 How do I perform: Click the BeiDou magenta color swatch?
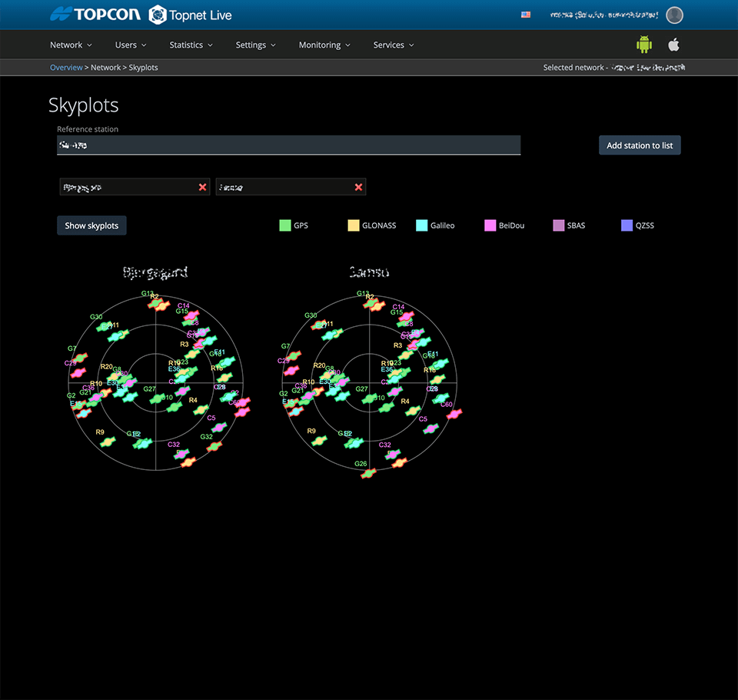point(490,225)
